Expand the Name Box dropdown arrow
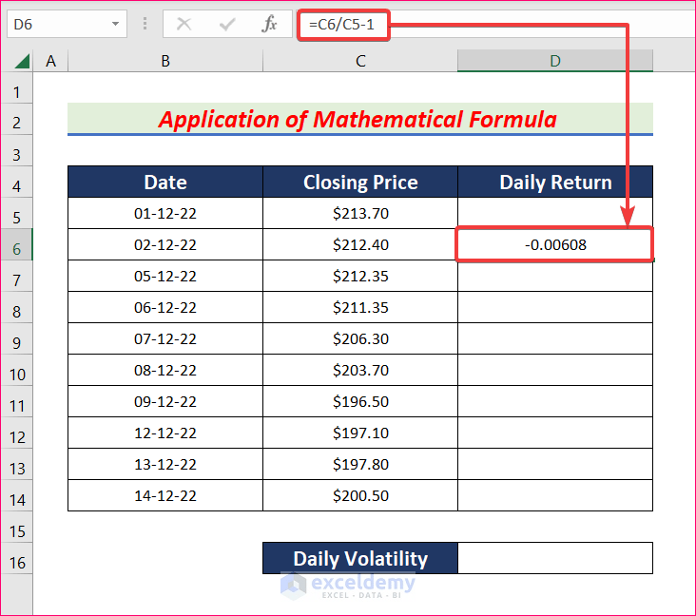The height and width of the screenshot is (616, 696). click(115, 24)
